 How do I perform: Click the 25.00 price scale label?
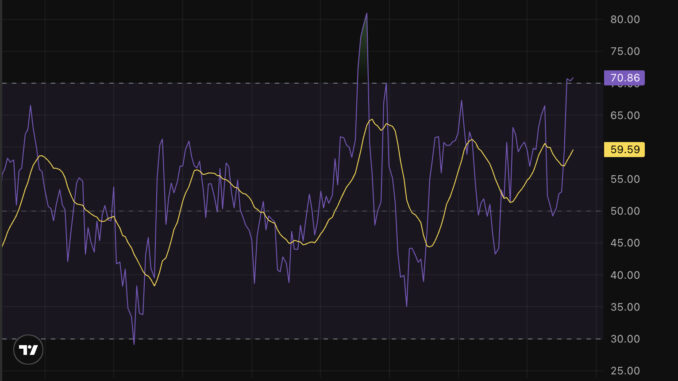(x=625, y=371)
